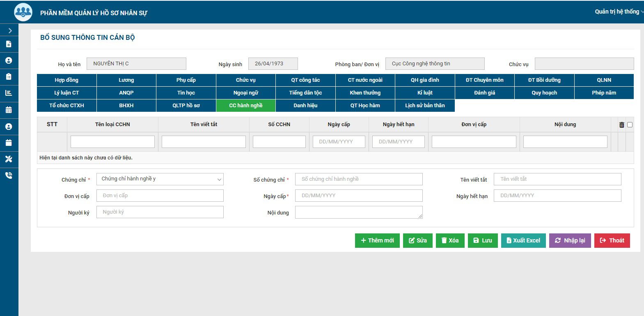Screen dimensions: 644x316
Task: Click the Số chứng chỉ input field
Action: pyautogui.click(x=358, y=179)
